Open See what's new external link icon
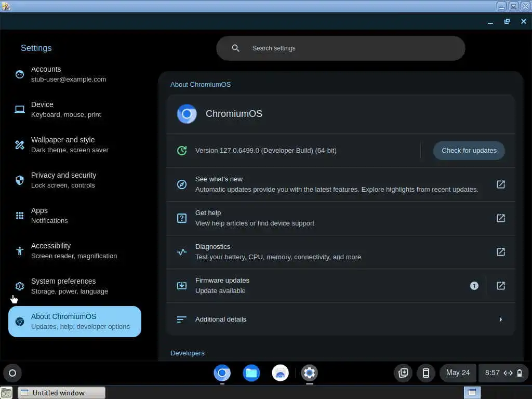Viewport: 532px width, 399px height. point(501,184)
